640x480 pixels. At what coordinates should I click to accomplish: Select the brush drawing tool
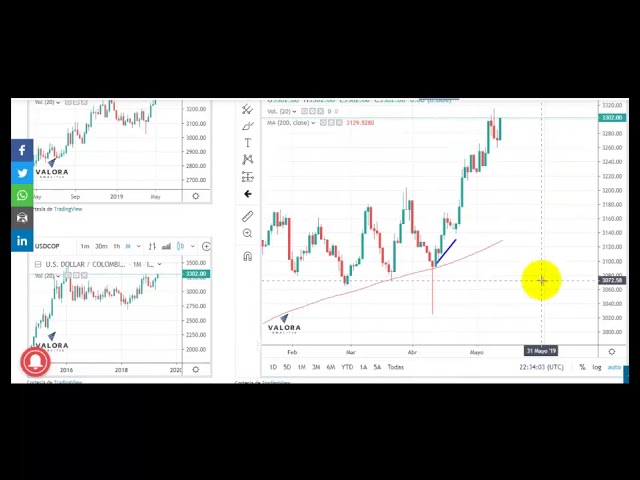coord(247,126)
